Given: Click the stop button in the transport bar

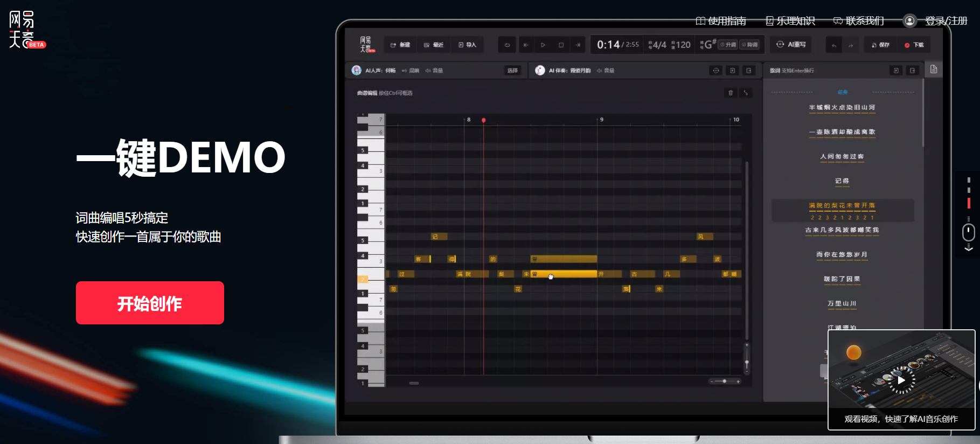Looking at the screenshot, I should point(561,45).
